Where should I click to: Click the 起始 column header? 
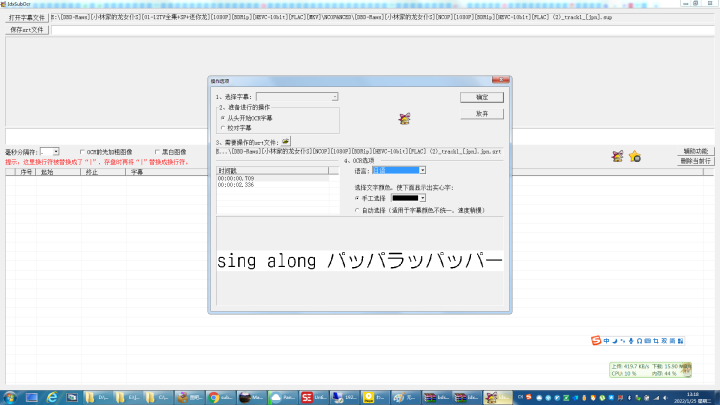[58, 172]
